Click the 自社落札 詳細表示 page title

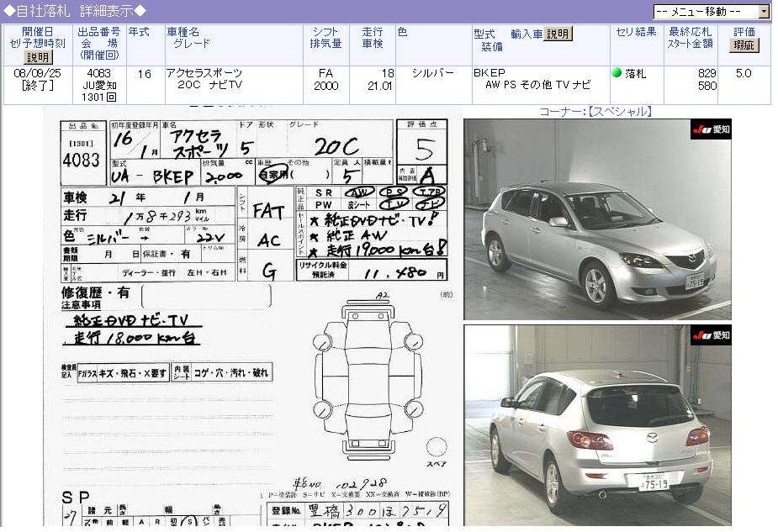(x=75, y=10)
